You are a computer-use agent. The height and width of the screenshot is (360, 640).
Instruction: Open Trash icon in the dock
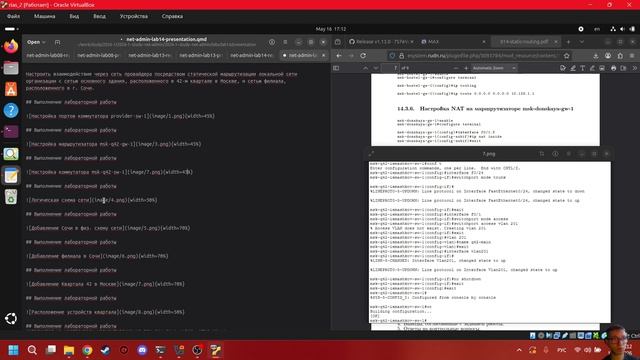point(11,197)
